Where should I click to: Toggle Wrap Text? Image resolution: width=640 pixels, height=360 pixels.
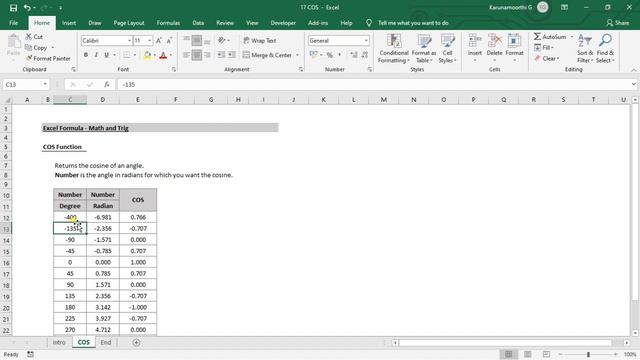click(x=260, y=40)
